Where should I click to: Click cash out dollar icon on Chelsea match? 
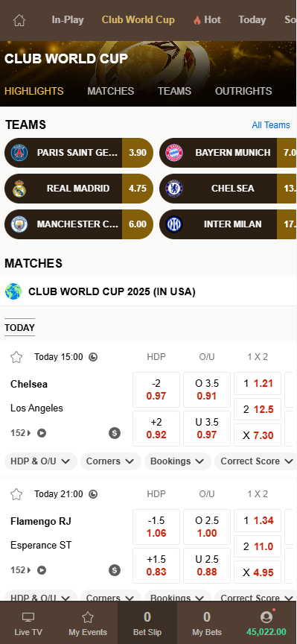tap(115, 433)
